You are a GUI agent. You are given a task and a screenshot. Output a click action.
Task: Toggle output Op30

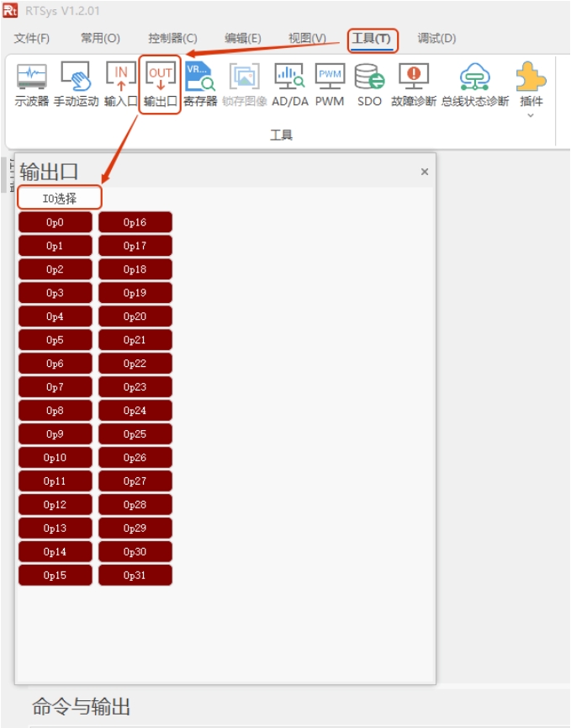135,551
